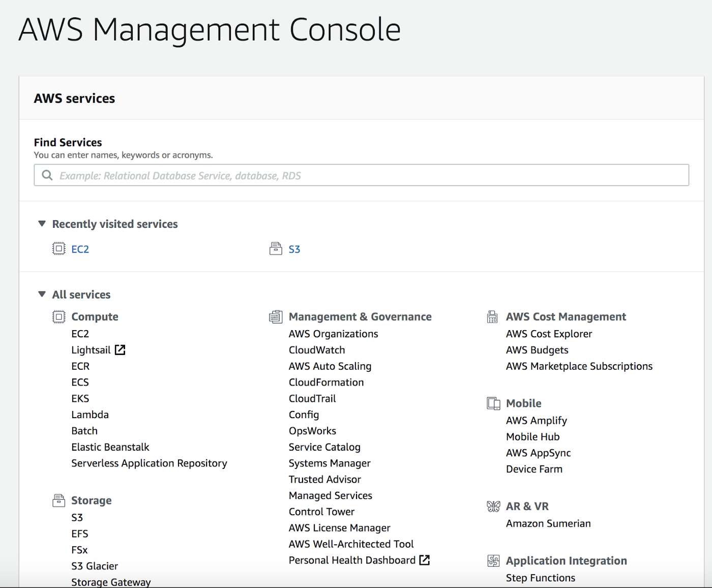The height and width of the screenshot is (588, 712).
Task: Open AWS Organizations
Action: [334, 334]
